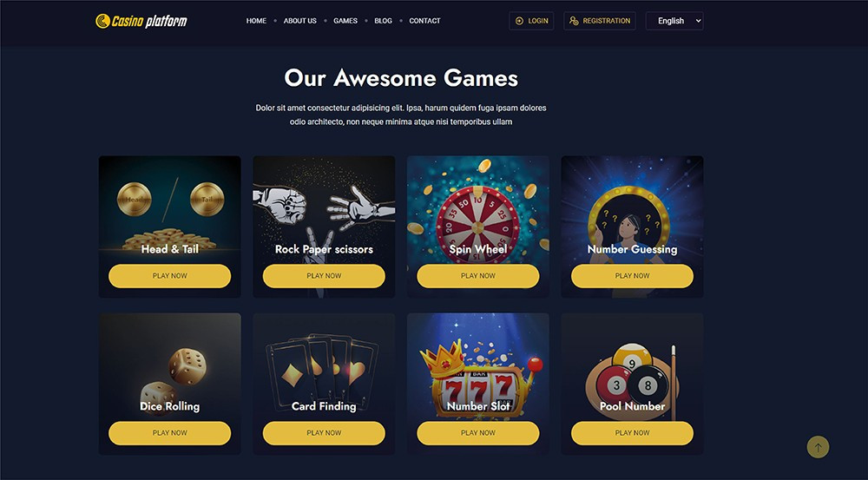
Task: Open the Games menu item
Action: 345,21
